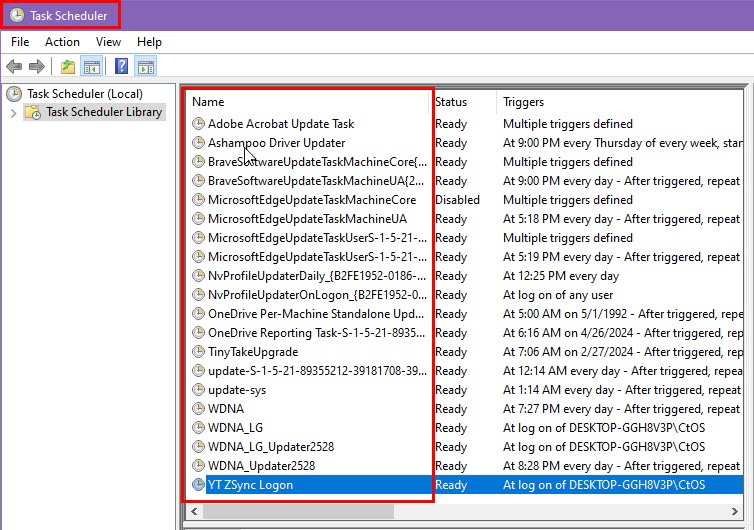This screenshot has height=530, width=754.
Task: Toggle the Show/Hide Action Pane icon
Action: click(146, 66)
